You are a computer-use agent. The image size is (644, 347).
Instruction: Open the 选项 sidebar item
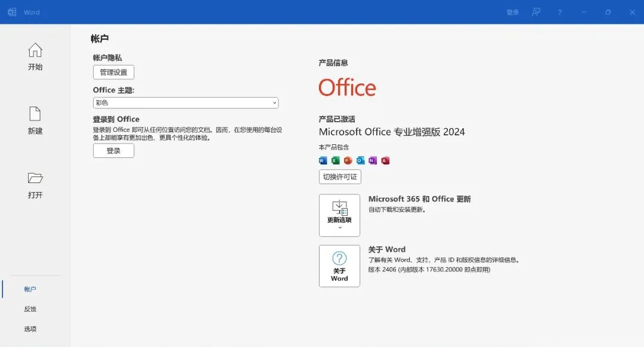point(30,329)
